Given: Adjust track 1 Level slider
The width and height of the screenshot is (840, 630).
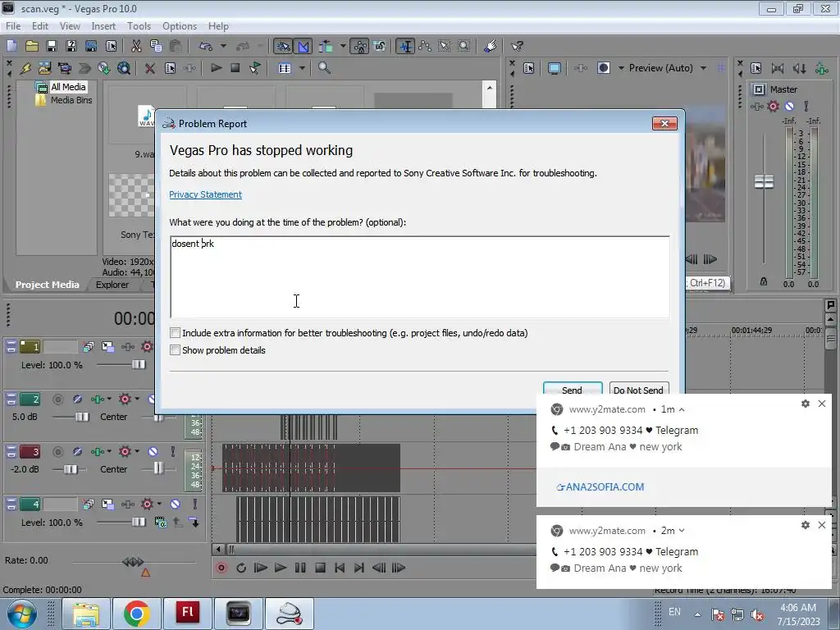Looking at the screenshot, I should 138,365.
